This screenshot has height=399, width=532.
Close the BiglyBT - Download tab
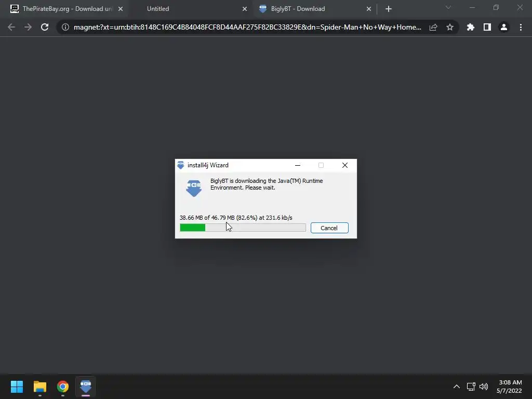(369, 9)
